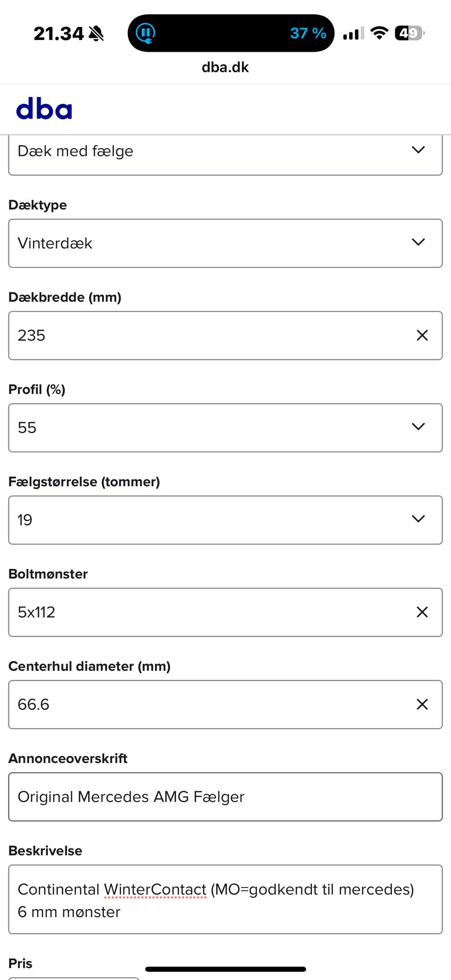Tap the dba.dk address bar

tap(225, 67)
